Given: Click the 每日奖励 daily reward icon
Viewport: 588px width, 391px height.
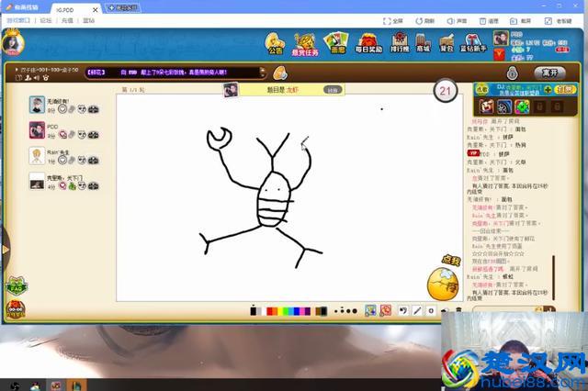Looking at the screenshot, I should [367, 43].
